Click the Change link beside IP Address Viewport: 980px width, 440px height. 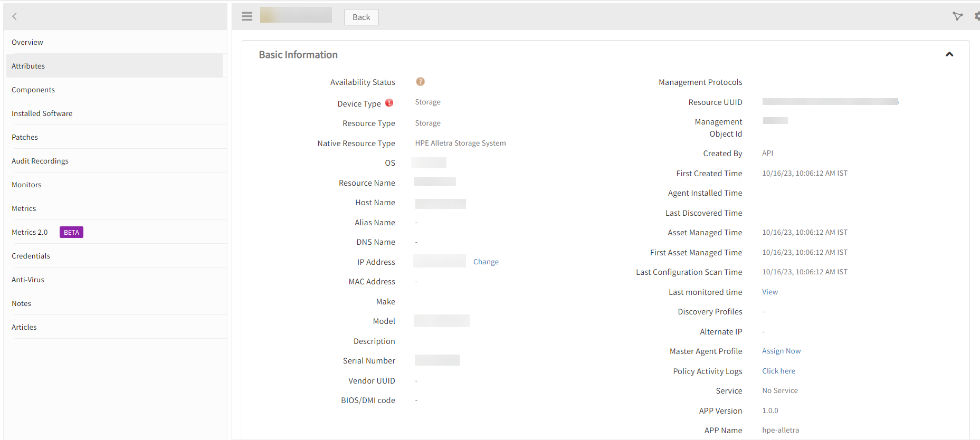(486, 262)
